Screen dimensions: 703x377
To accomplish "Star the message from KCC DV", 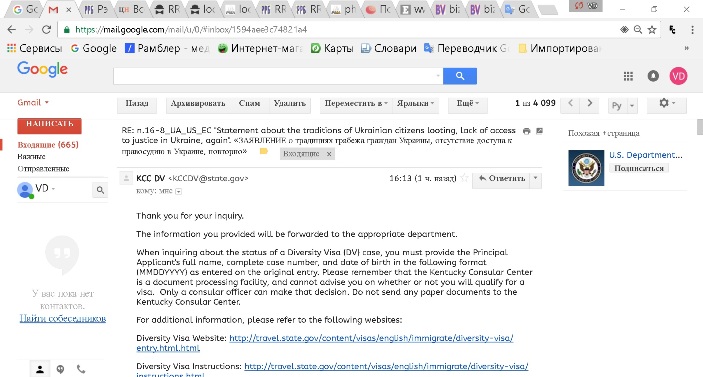I will coord(464,178).
